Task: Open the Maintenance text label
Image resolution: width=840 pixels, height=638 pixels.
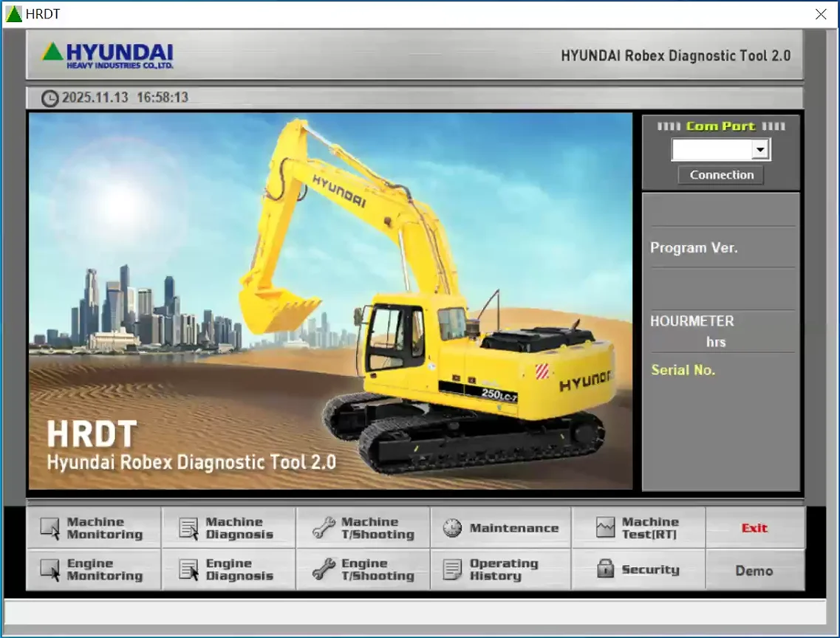Action: point(513,528)
